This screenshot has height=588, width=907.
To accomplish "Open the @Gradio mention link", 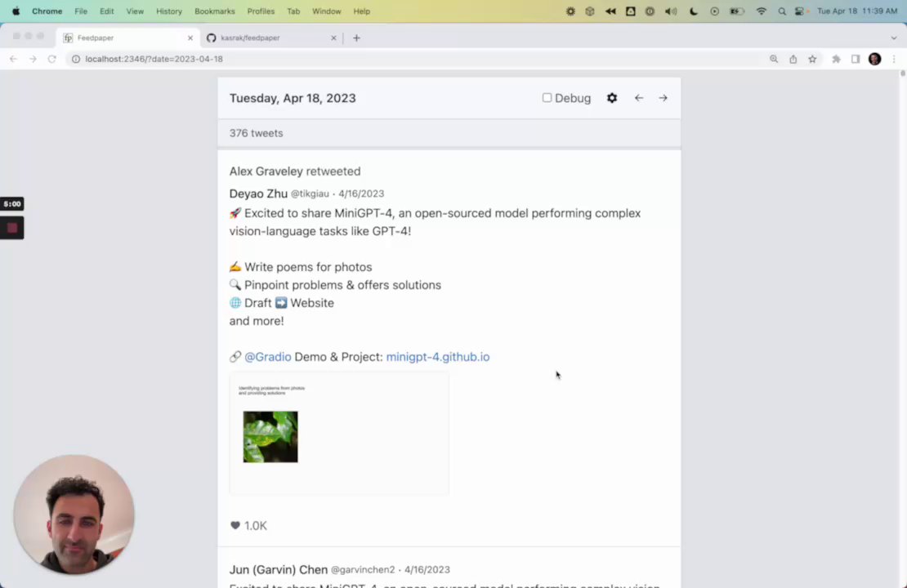I will coord(267,357).
